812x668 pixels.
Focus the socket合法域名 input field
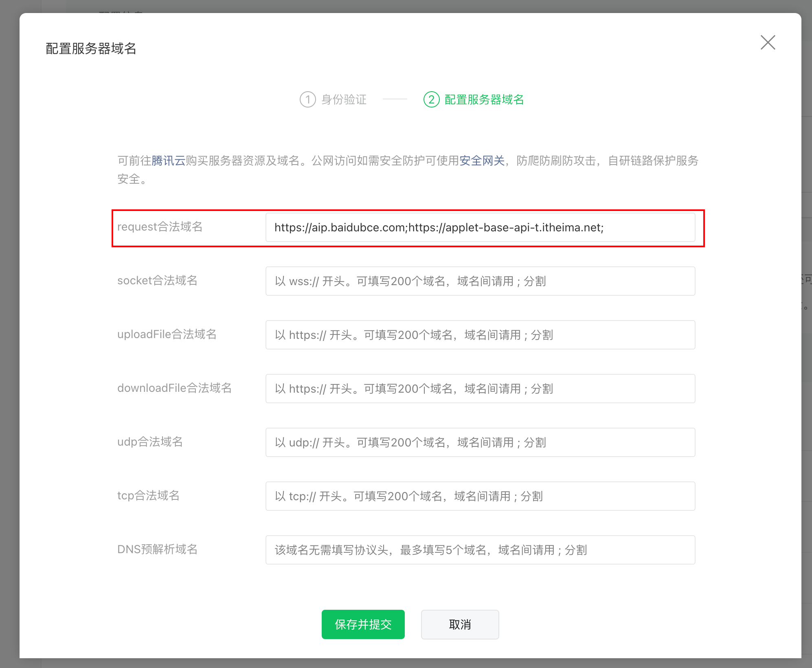point(480,281)
